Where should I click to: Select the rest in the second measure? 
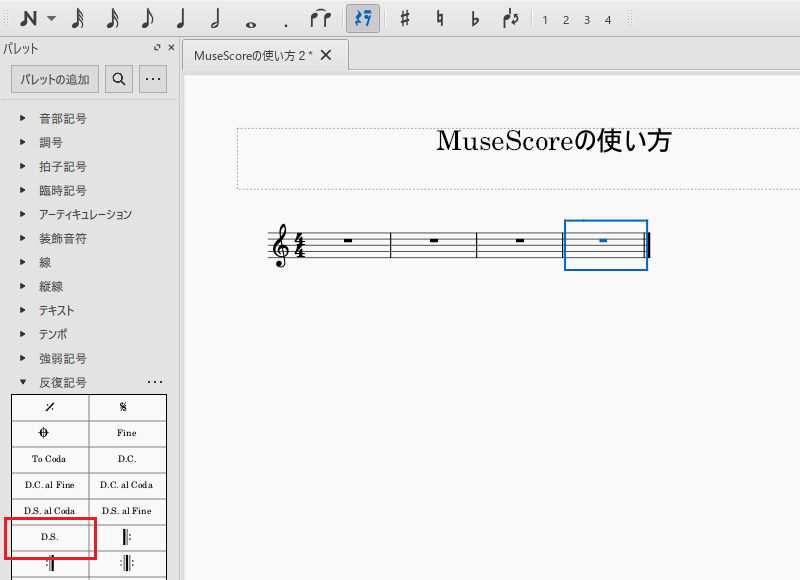434,240
